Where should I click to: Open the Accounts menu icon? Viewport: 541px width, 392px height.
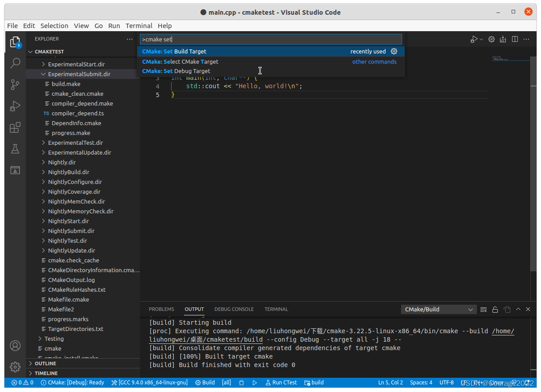click(15, 346)
